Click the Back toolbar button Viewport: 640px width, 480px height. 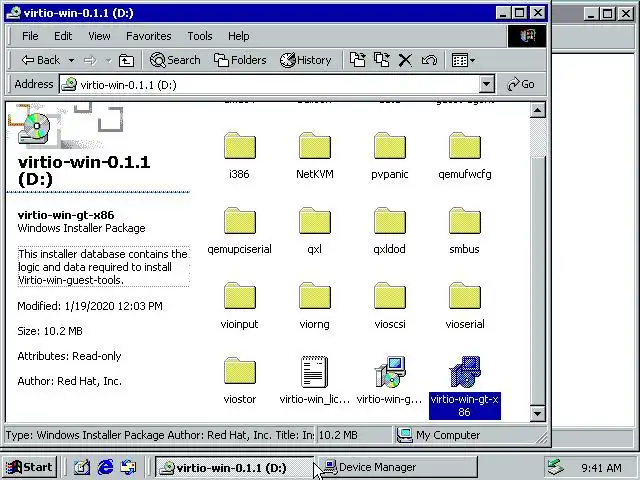(x=40, y=60)
